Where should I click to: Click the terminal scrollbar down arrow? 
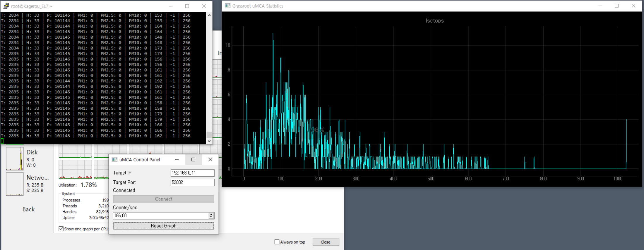coord(209,141)
